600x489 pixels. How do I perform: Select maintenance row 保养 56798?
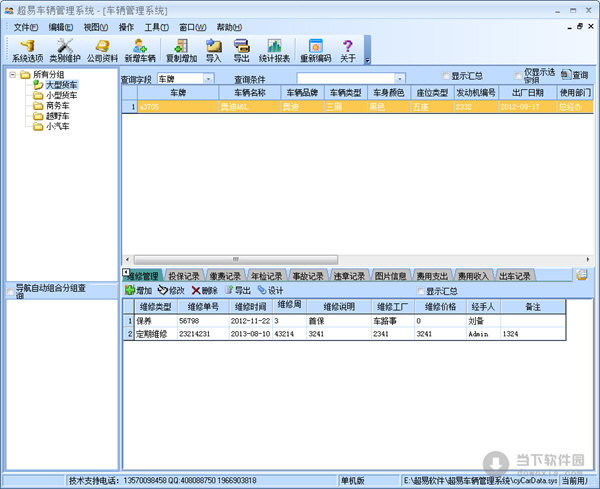344,321
